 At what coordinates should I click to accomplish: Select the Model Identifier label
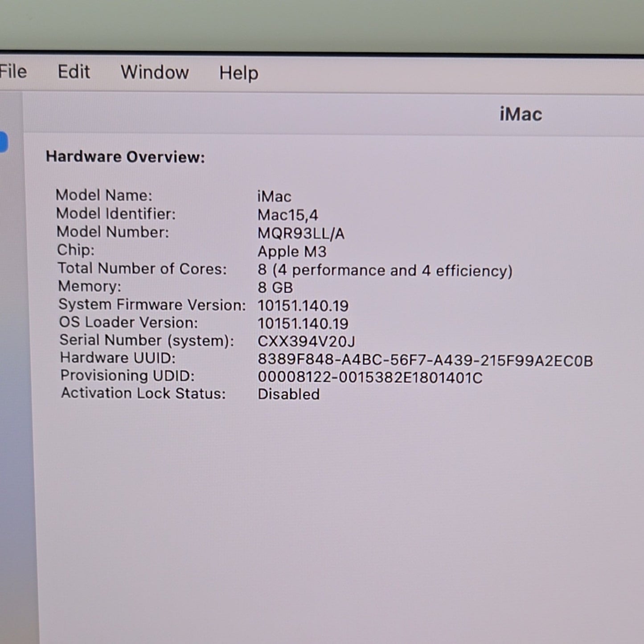click(116, 214)
